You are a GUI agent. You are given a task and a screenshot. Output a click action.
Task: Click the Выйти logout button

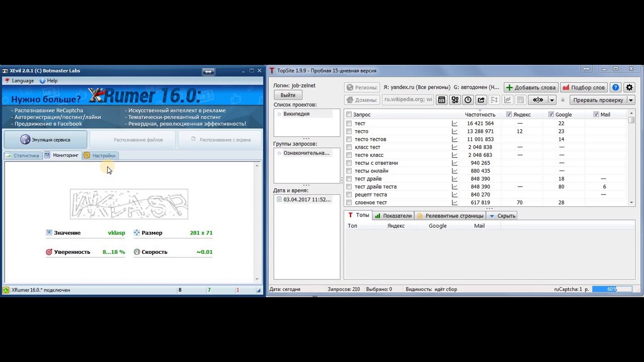[288, 95]
